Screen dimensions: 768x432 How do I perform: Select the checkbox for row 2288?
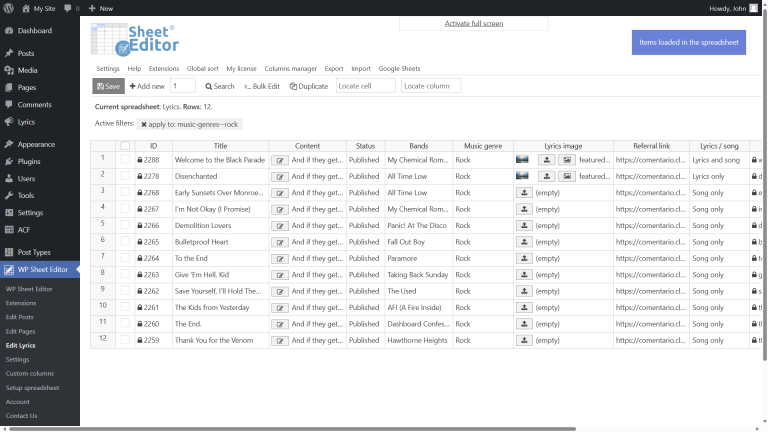pyautogui.click(x=125, y=160)
